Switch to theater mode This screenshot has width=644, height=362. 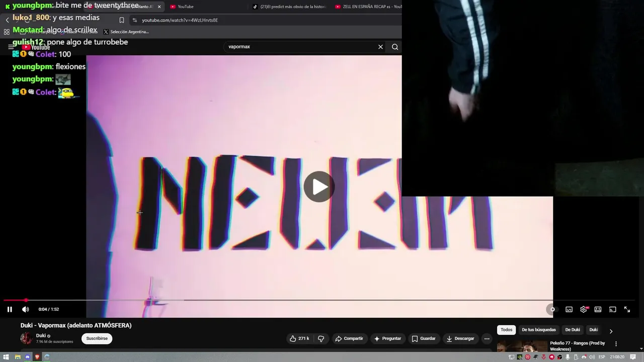[598, 309]
